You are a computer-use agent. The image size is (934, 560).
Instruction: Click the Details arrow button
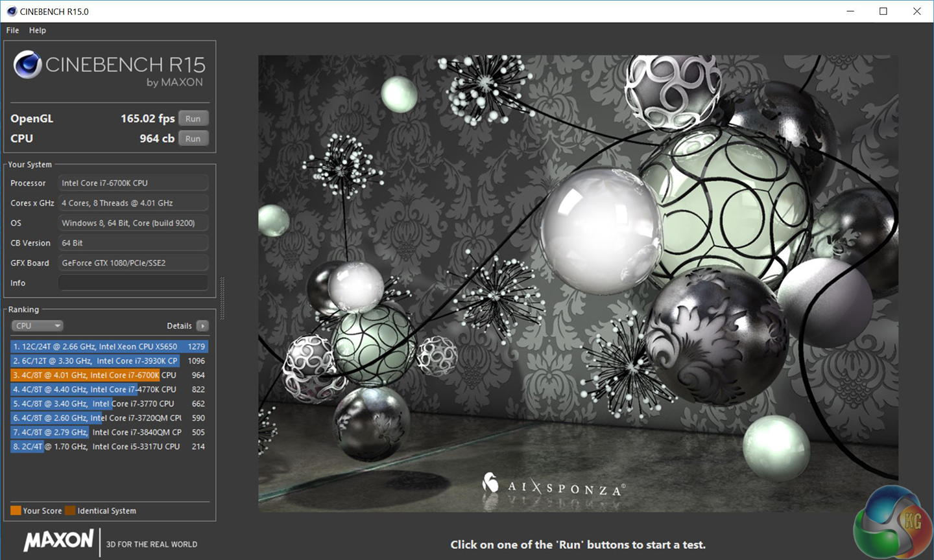[x=202, y=326]
